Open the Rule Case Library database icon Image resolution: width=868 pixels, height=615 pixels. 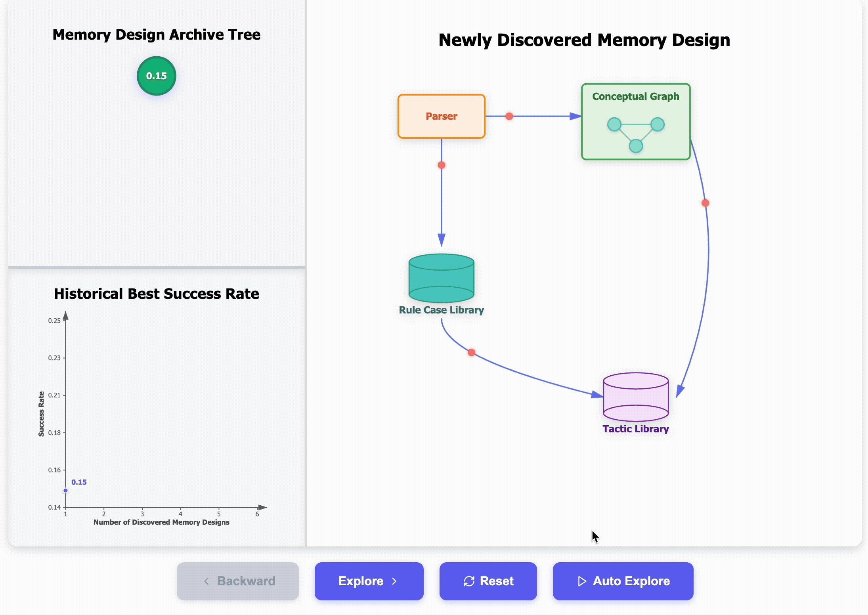click(441, 277)
